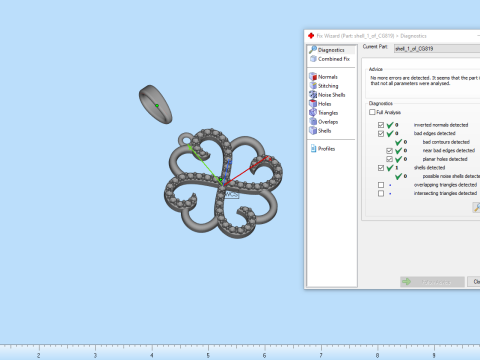Uncheck inverted normals detected checkbox
Screen dimensions: 480x360
(x=381, y=125)
